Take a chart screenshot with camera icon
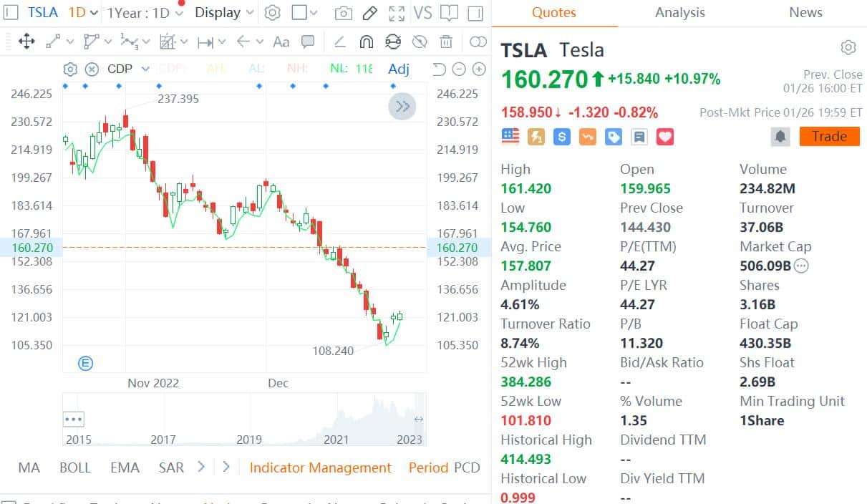The height and width of the screenshot is (504, 867). coord(344,13)
